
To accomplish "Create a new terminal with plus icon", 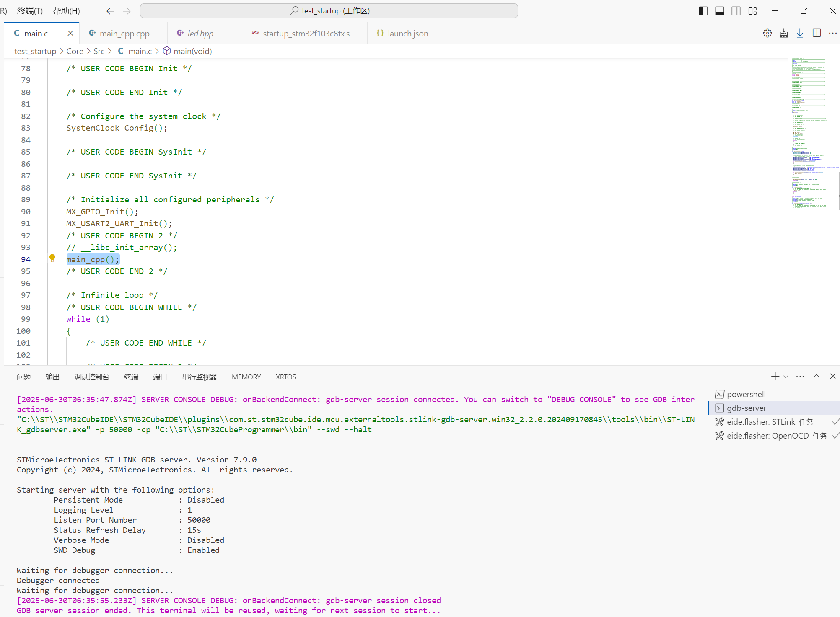I will [x=775, y=377].
